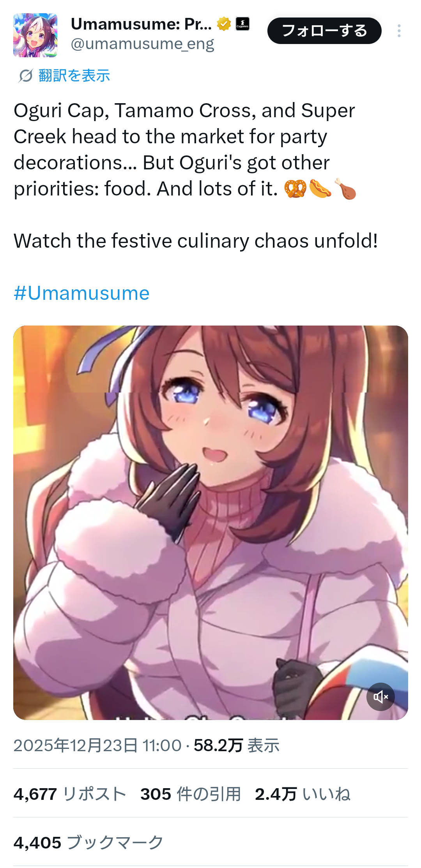Open the three-dot more options menu
This screenshot has height=868, width=421.
[x=399, y=31]
